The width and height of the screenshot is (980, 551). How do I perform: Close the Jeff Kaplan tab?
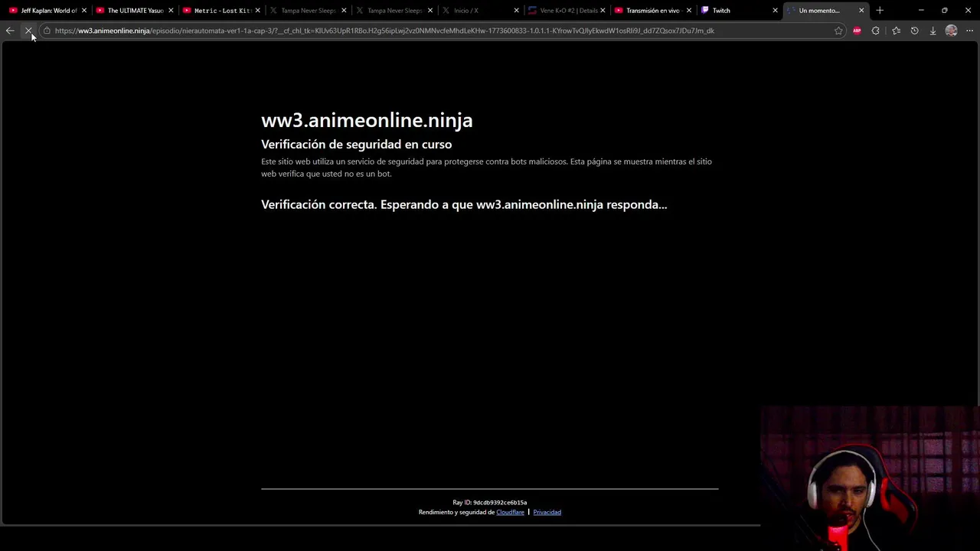(84, 11)
